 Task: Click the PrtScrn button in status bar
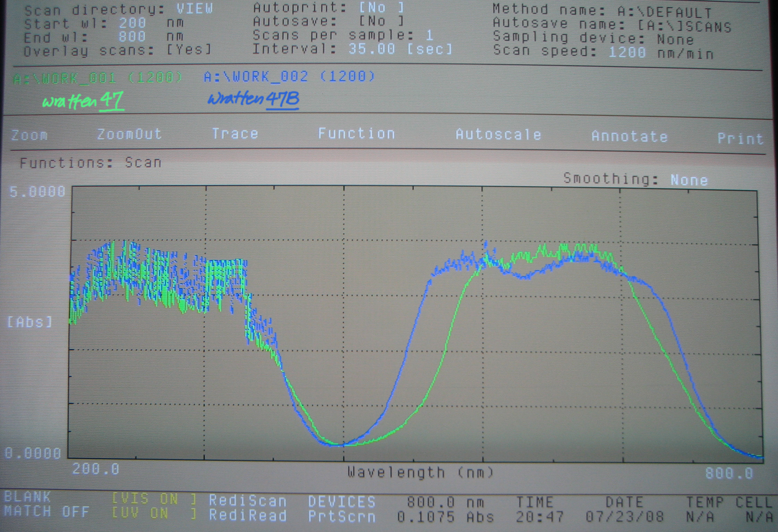342,517
